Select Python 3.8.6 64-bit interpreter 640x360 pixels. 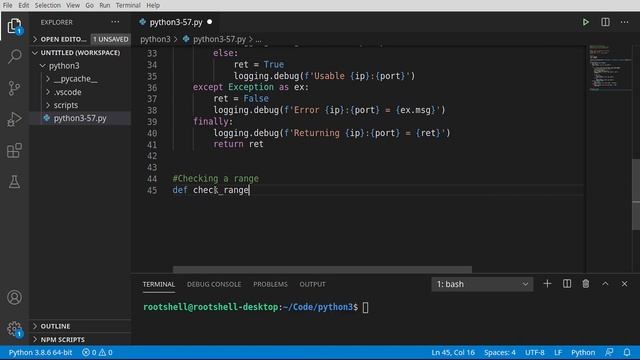(40, 352)
